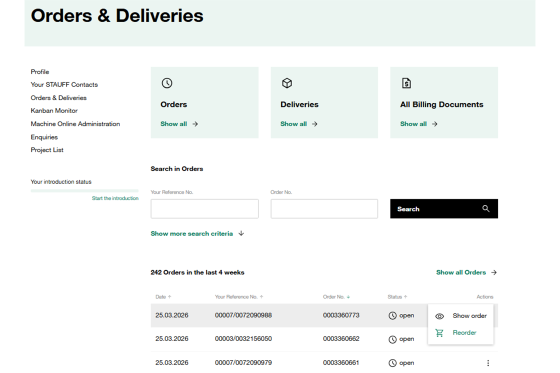Click the box icon on the Deliveries card
Viewport: 560px width, 373px height.
[287, 83]
